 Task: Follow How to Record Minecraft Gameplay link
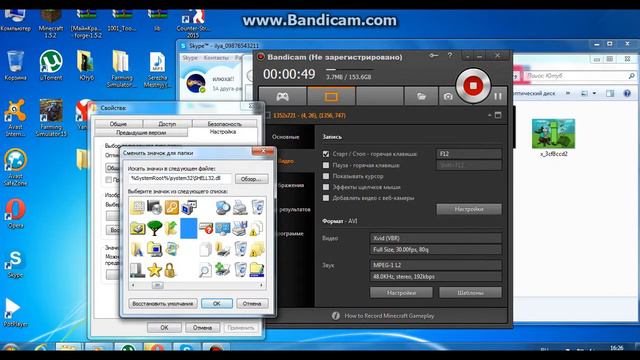389,316
